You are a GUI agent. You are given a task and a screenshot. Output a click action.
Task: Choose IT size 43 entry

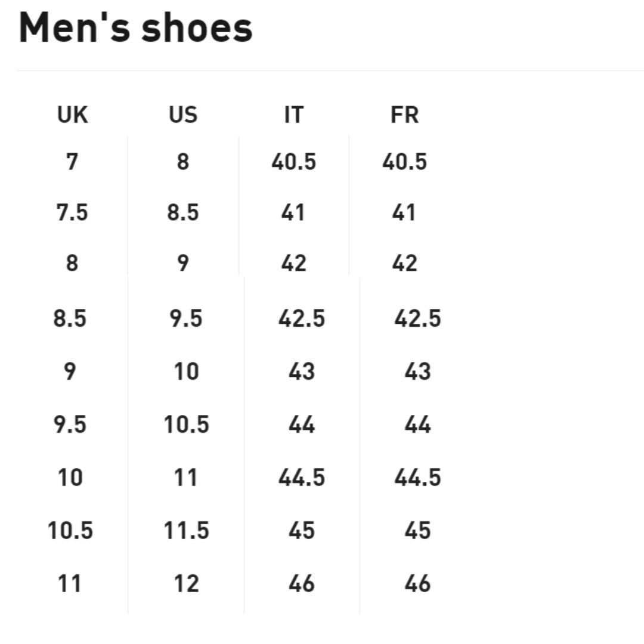[x=302, y=371]
